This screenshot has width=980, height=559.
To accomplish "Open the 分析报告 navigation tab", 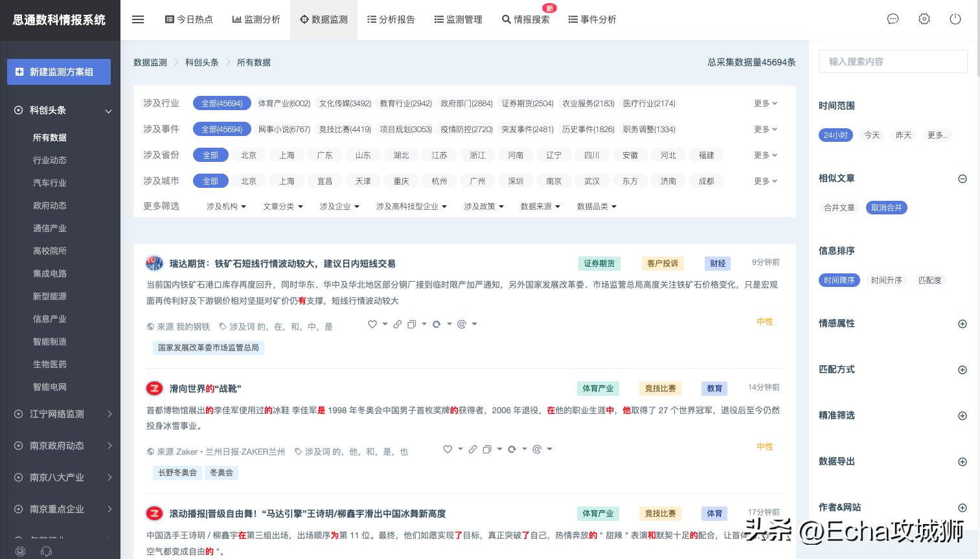I will [391, 19].
